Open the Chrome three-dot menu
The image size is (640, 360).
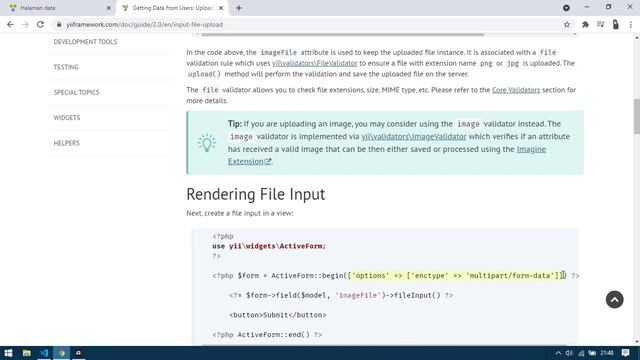[631, 24]
